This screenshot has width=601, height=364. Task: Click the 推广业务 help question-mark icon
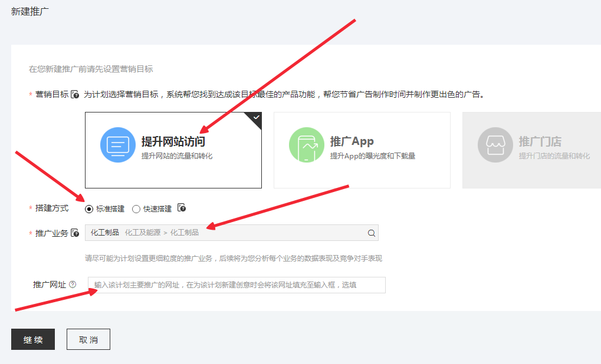(75, 231)
